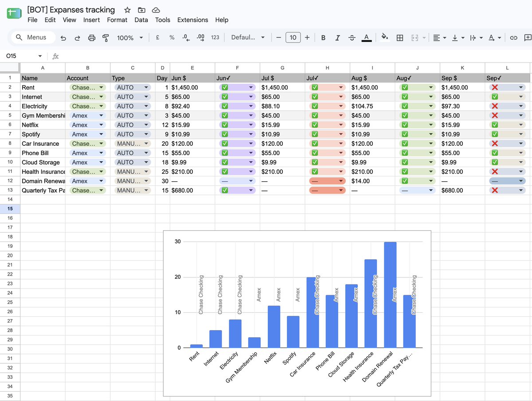Open the Data menu
532x401 pixels.
141,20
